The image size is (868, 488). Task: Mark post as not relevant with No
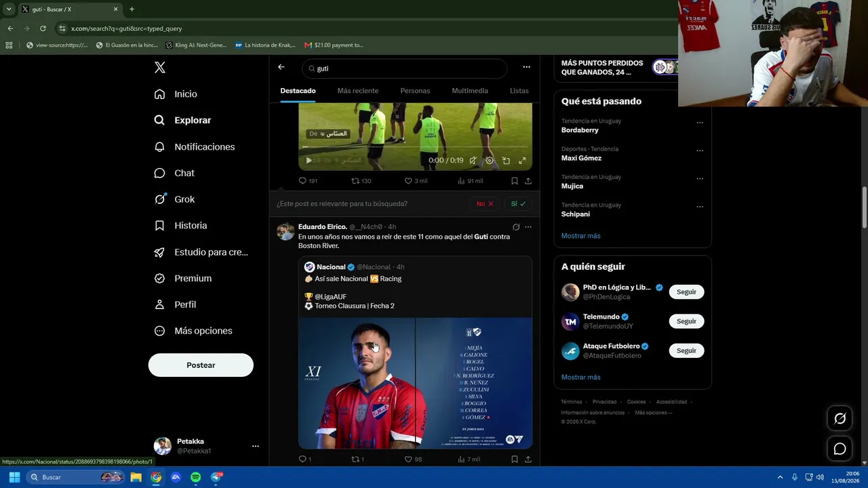(x=485, y=203)
